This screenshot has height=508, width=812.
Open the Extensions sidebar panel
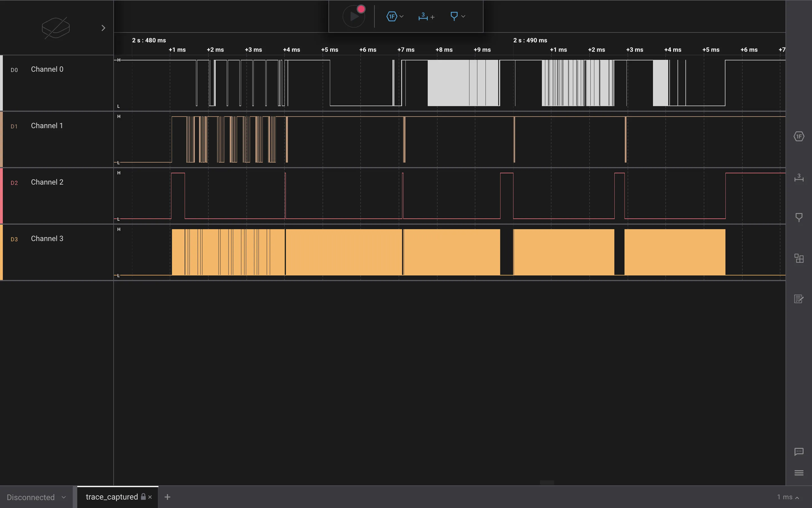[799, 258]
